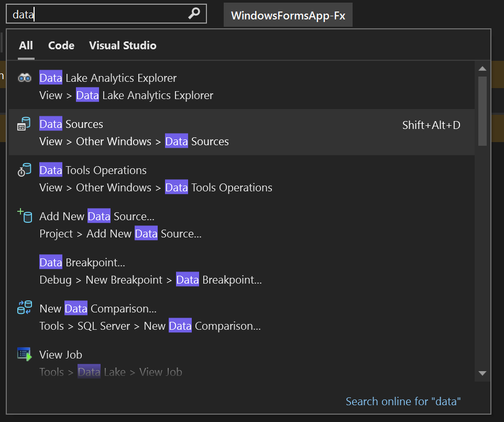The height and width of the screenshot is (422, 504).
Task: Select the New Data Comparison... result
Action: (150, 317)
